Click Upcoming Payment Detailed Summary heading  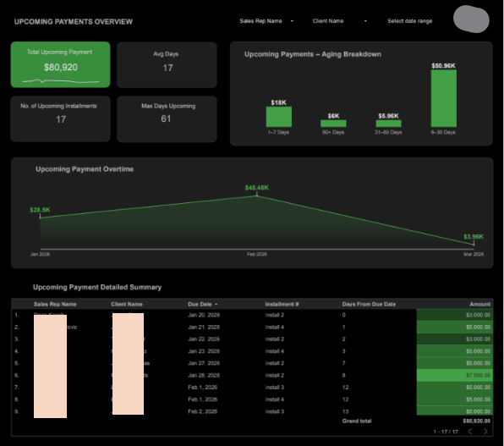97,287
